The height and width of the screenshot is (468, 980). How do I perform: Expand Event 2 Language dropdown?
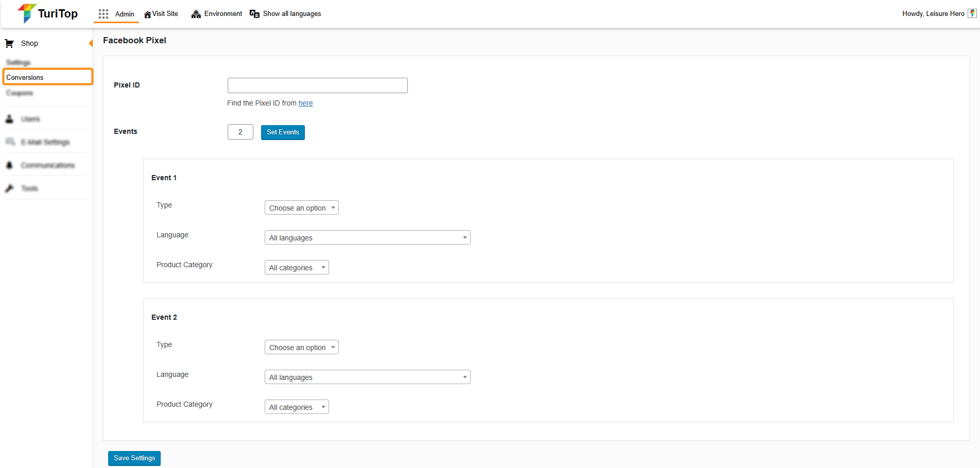(x=367, y=377)
